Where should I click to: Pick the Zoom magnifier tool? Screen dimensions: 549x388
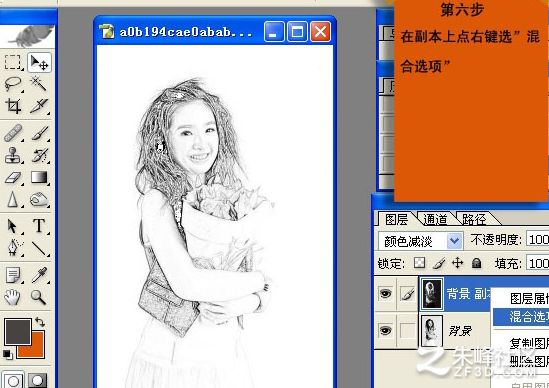click(39, 297)
